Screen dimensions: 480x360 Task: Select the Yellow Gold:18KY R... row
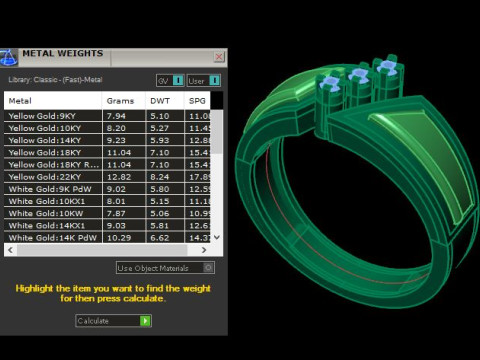point(107,165)
